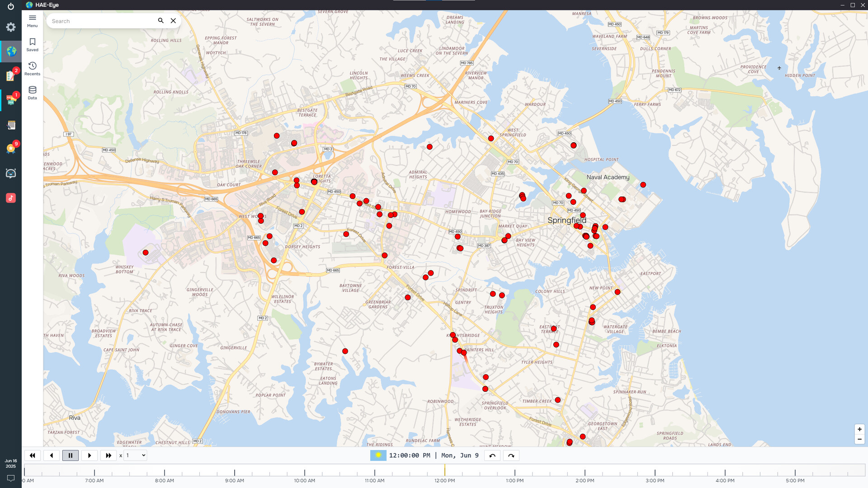Open the settings gear in sidebar
Screen dimensions: 868x488
(x=11, y=27)
